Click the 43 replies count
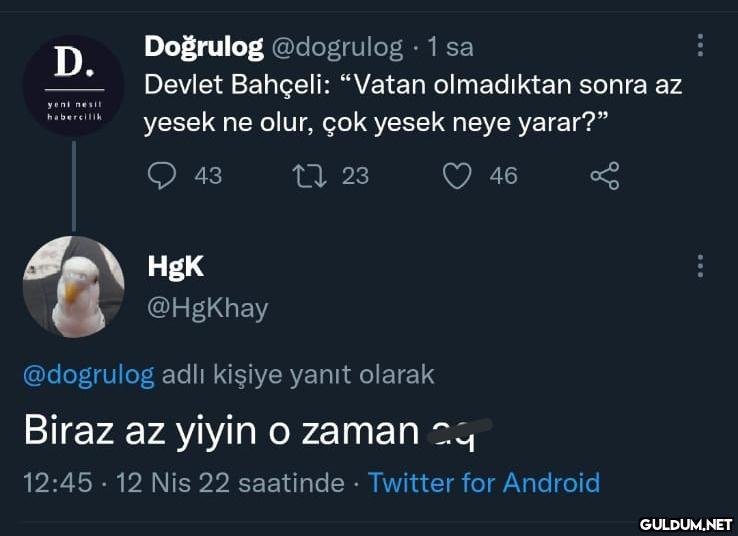 pyautogui.click(x=208, y=176)
